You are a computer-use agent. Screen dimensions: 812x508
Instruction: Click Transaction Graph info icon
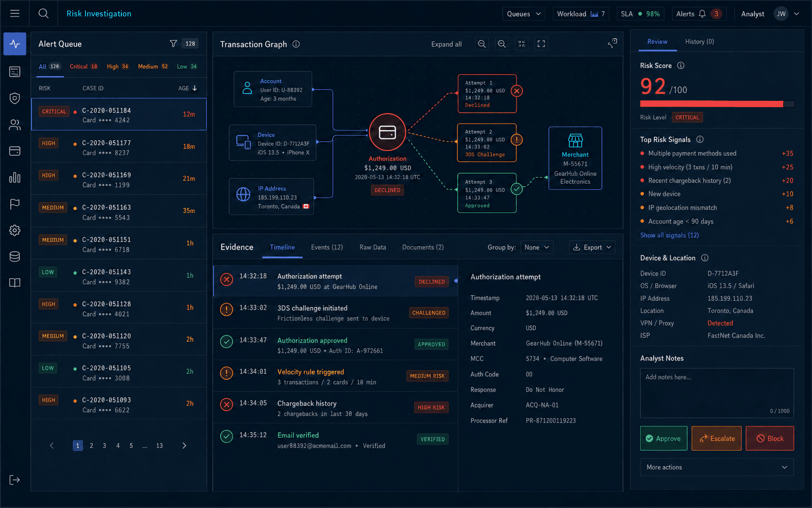(x=296, y=44)
